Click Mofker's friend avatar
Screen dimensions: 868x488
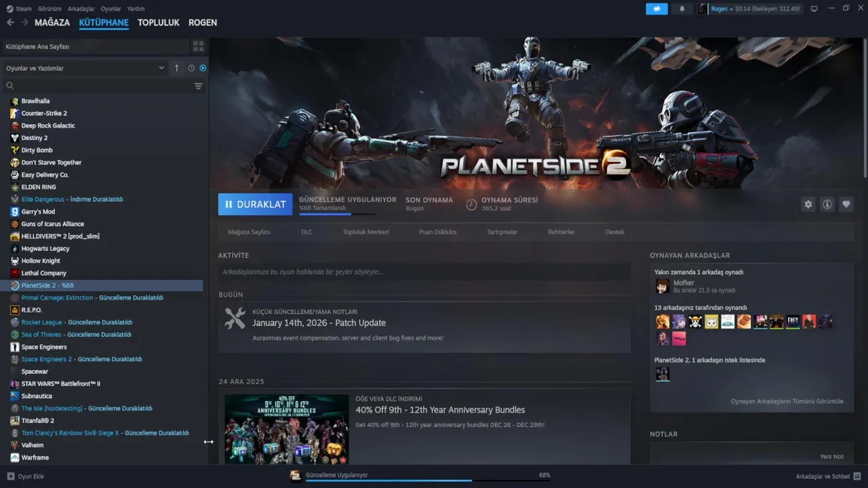click(663, 286)
